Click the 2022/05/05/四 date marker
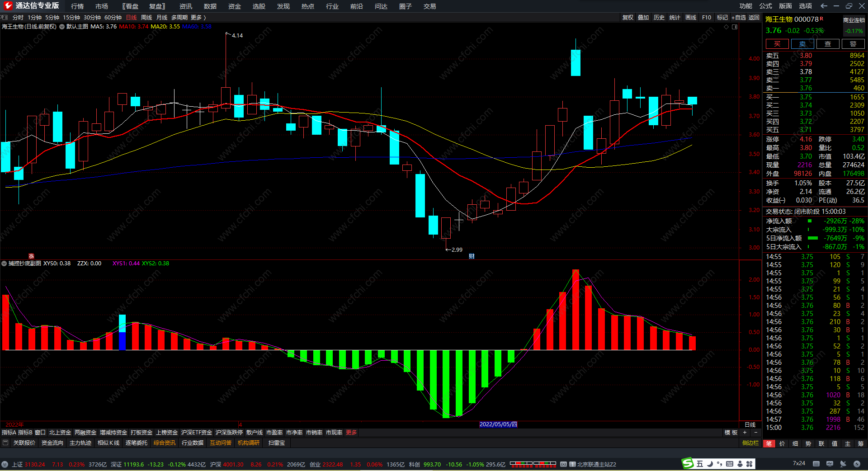The width and height of the screenshot is (868, 471). pos(498,424)
